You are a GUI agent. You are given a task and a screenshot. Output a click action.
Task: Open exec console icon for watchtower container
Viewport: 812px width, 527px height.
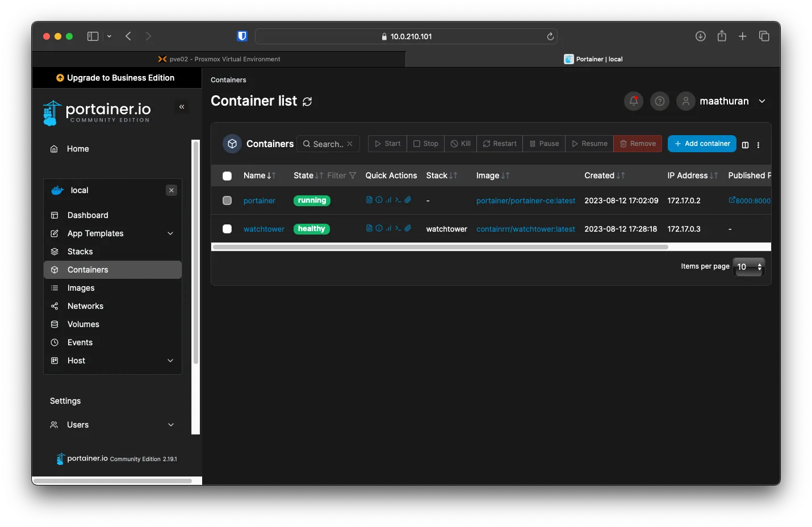click(x=398, y=228)
